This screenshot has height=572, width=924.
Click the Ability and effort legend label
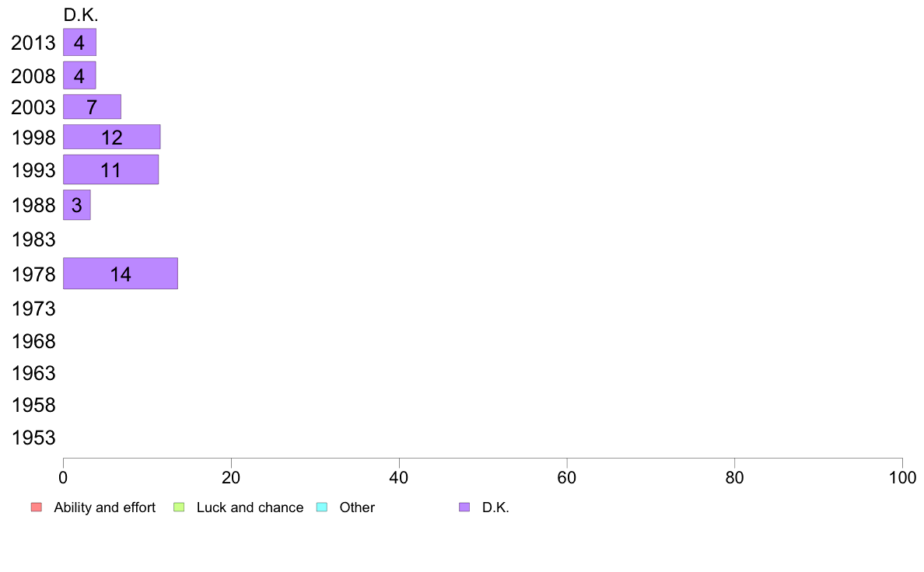click(105, 507)
